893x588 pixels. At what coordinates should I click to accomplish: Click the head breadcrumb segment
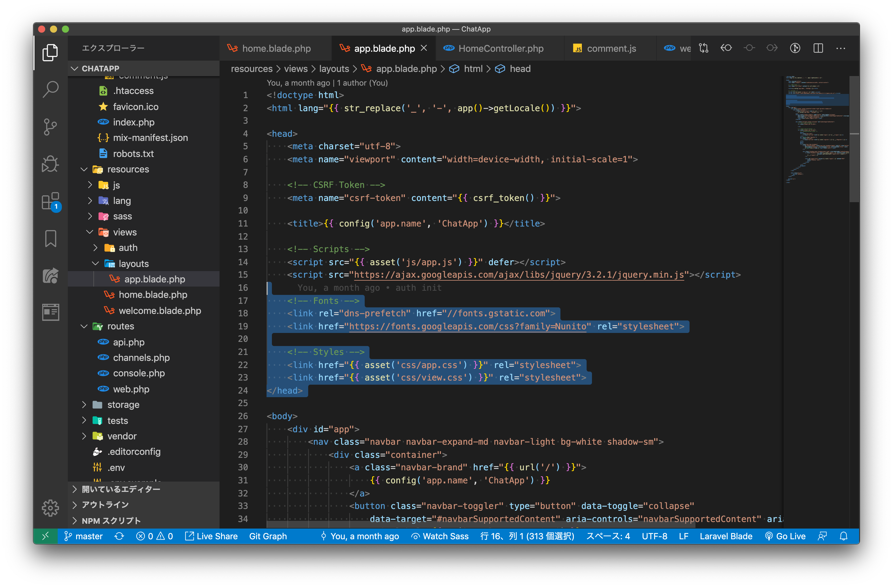point(520,69)
